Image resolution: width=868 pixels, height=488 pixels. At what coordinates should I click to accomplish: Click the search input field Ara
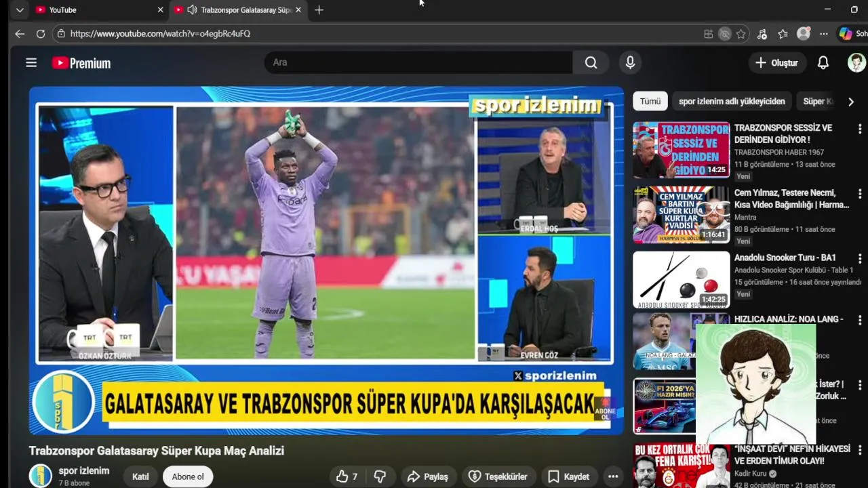click(418, 62)
